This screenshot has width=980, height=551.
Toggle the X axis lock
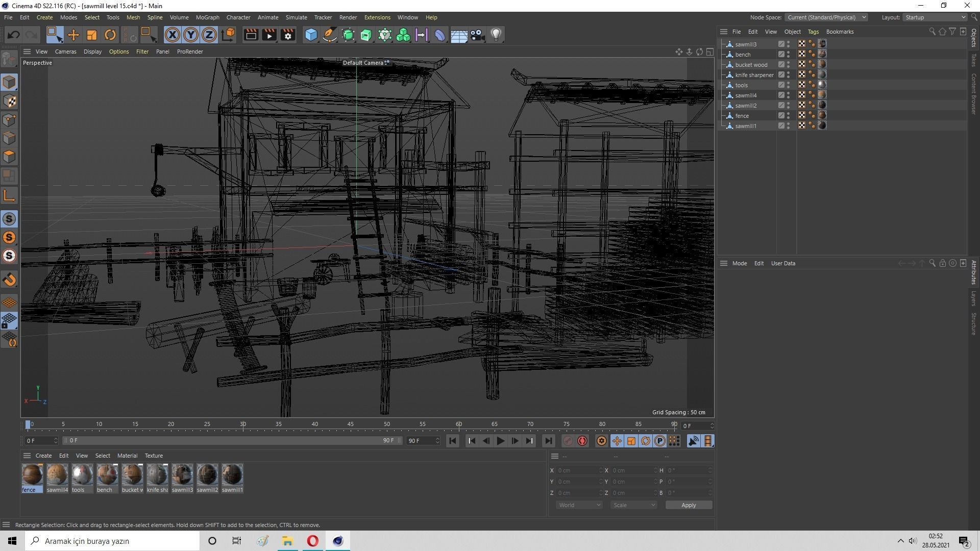pos(173,35)
